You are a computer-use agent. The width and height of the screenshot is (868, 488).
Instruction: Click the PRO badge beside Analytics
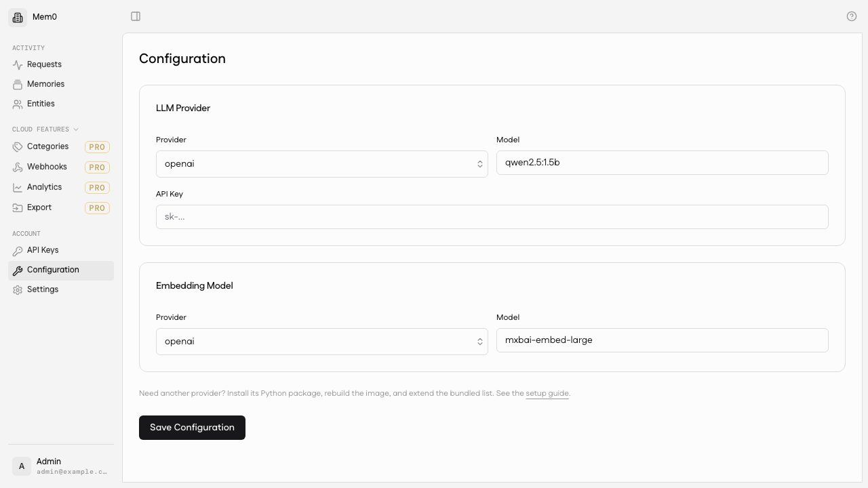point(97,188)
